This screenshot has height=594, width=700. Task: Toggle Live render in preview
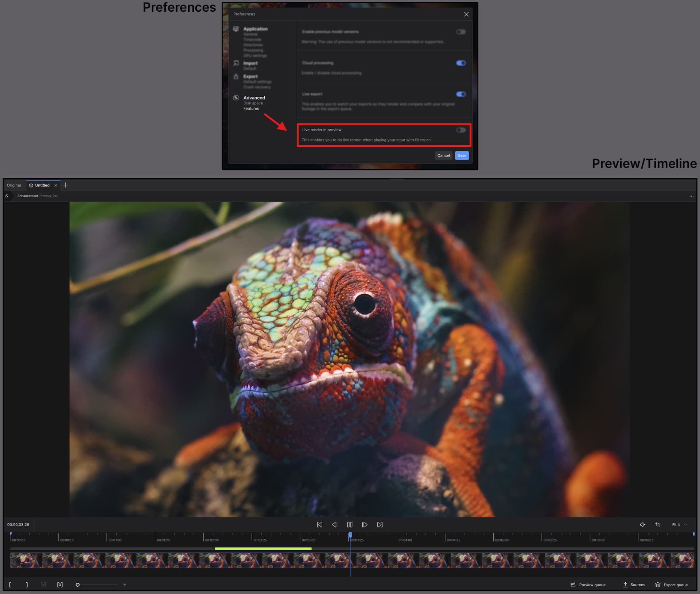click(461, 130)
